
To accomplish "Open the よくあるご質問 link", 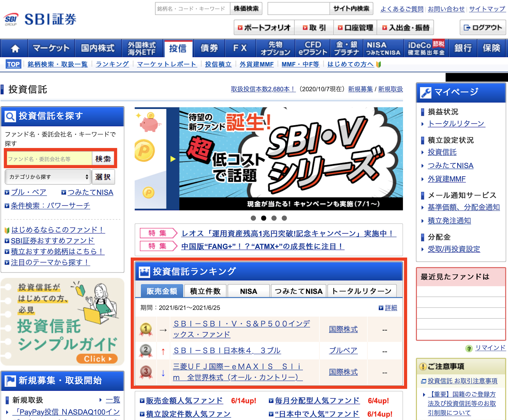I will click(402, 9).
